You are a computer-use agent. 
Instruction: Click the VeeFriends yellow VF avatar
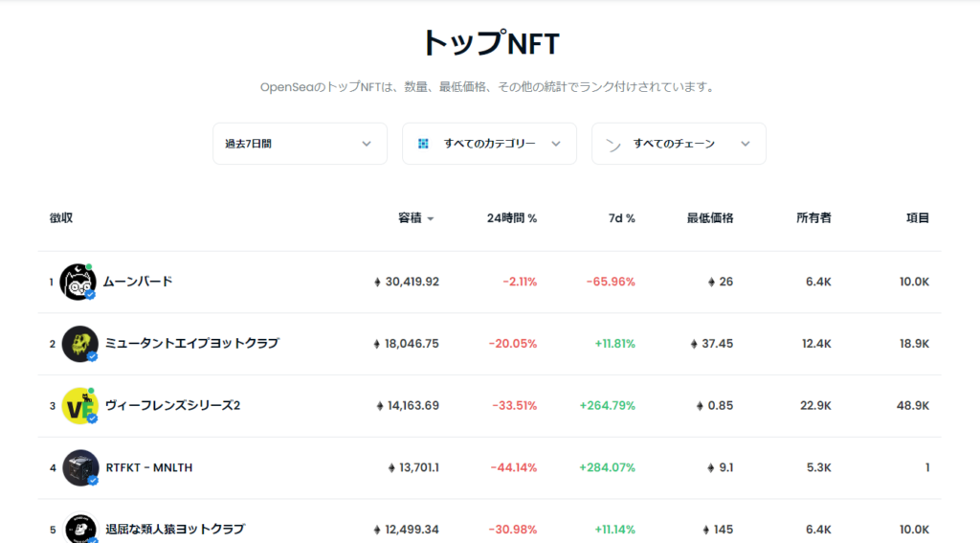pos(80,405)
